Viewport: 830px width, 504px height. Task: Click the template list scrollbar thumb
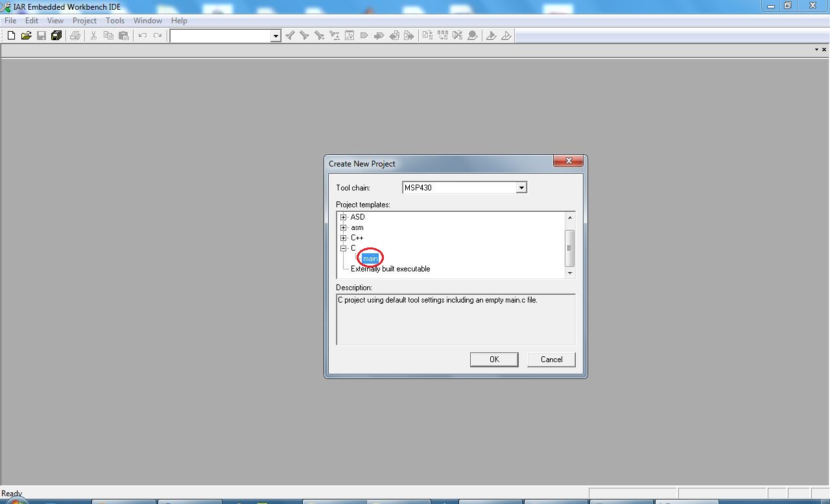[570, 248]
